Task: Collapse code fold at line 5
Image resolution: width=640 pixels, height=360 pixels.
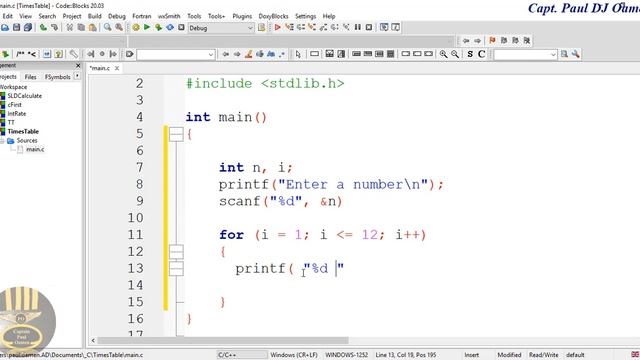Action: click(x=176, y=134)
